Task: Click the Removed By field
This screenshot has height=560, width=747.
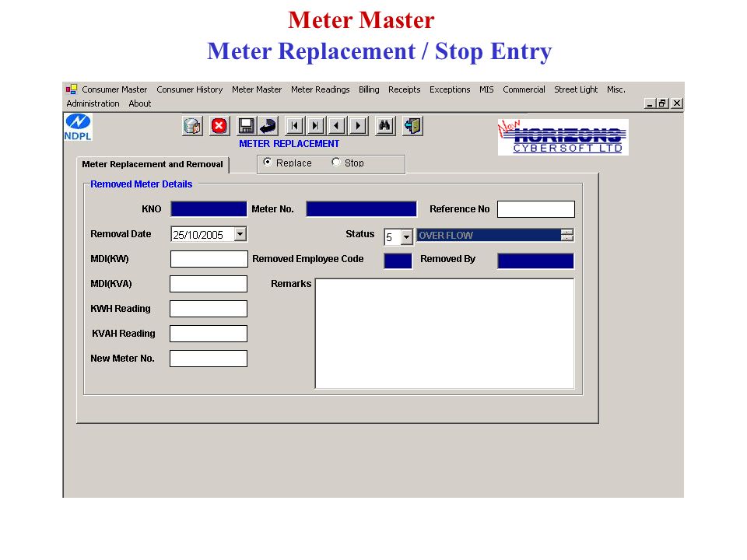Action: tap(535, 261)
